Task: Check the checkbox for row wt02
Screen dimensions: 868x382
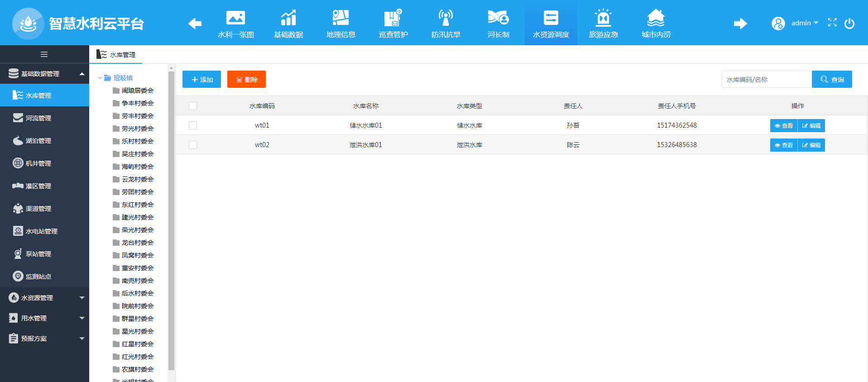Action: [193, 145]
